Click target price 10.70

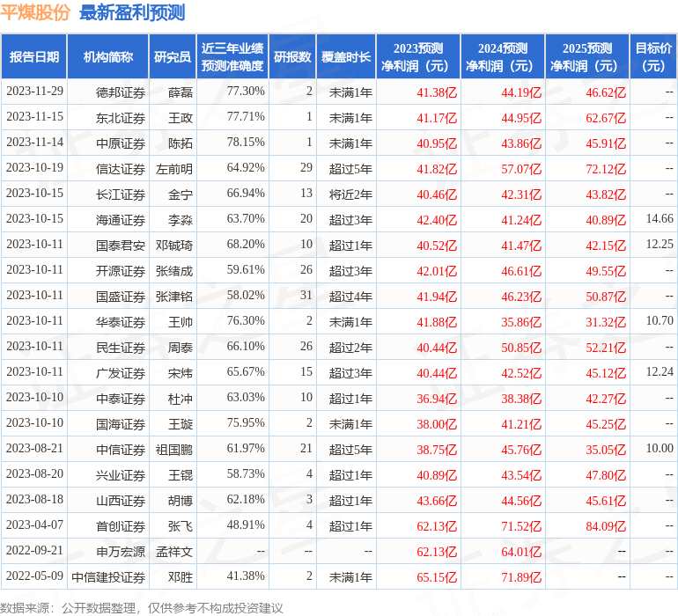660,320
